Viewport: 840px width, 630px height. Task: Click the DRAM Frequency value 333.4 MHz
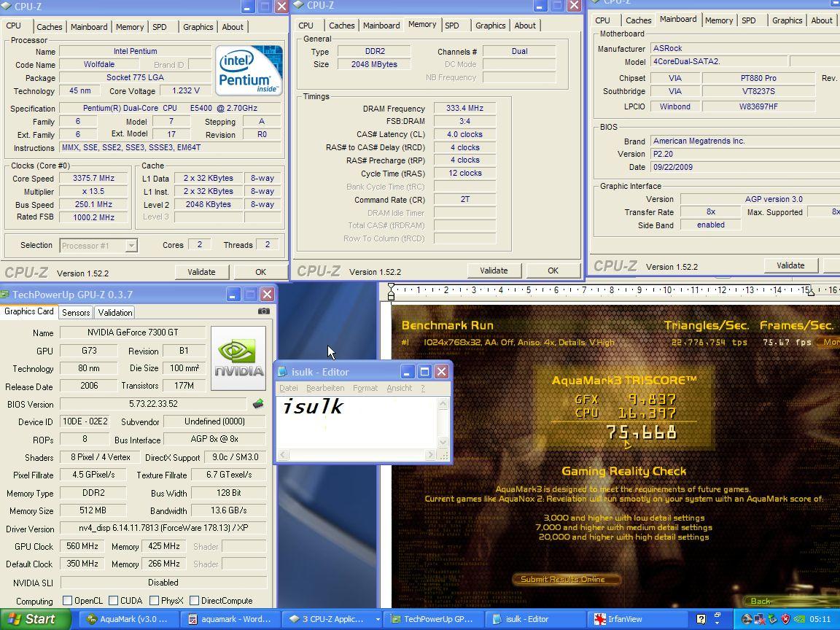(x=464, y=108)
